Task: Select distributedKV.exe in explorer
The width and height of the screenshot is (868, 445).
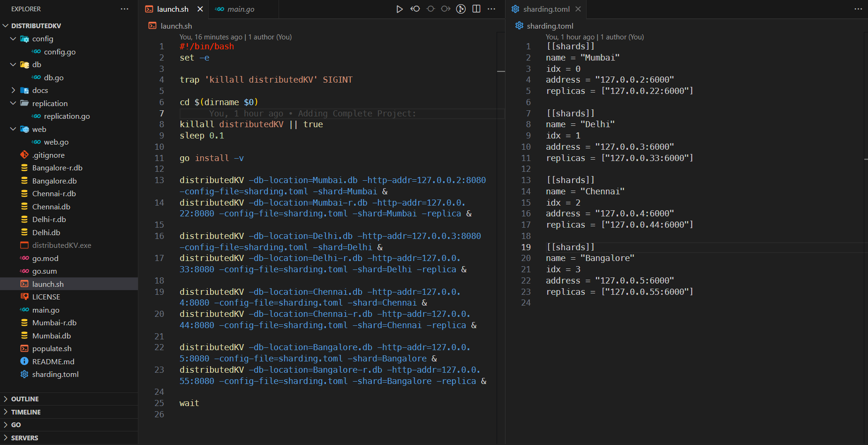Action: pos(61,245)
